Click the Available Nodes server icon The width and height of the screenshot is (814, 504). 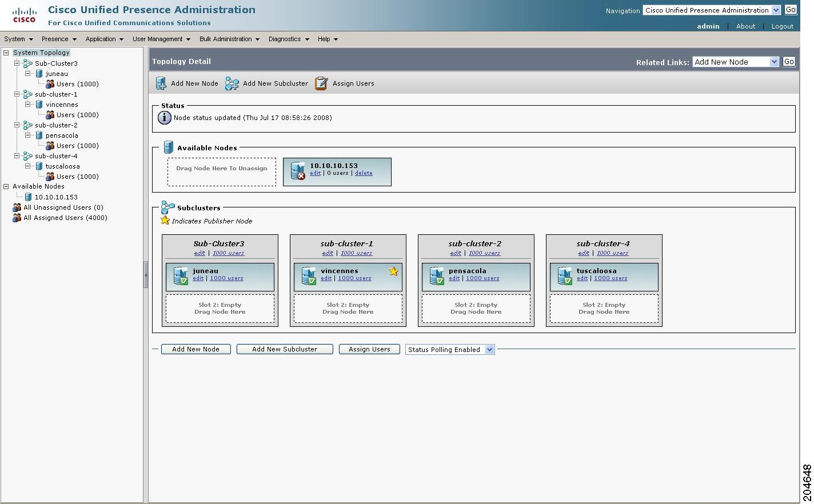[169, 147]
